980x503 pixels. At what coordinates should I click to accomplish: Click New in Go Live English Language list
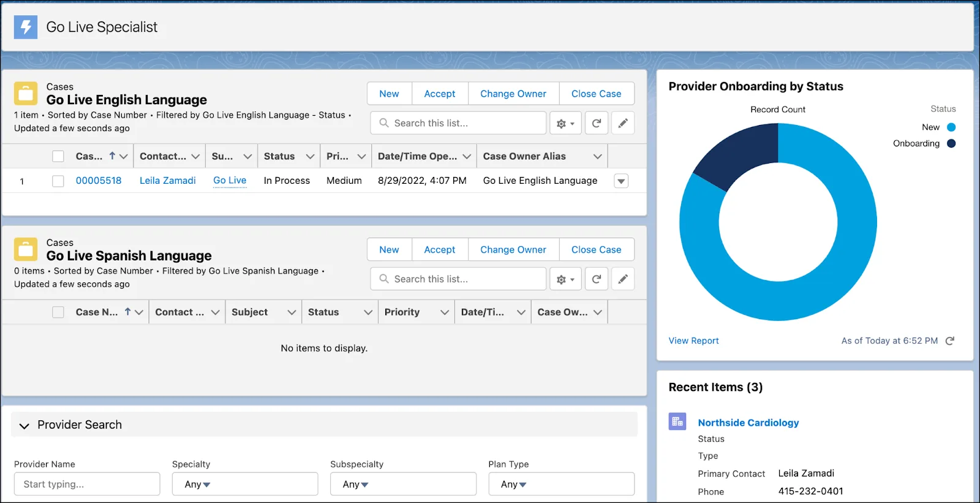click(x=390, y=94)
